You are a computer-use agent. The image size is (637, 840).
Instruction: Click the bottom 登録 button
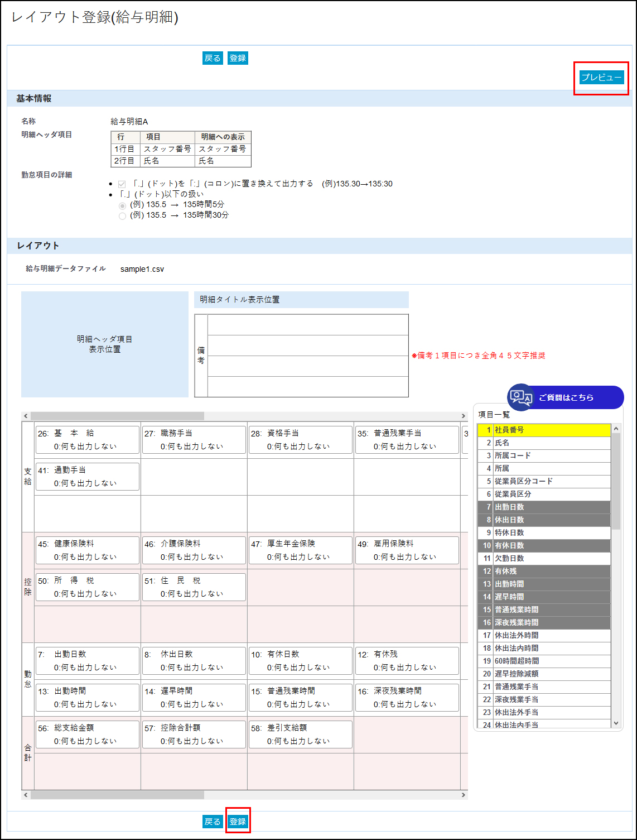click(x=238, y=822)
